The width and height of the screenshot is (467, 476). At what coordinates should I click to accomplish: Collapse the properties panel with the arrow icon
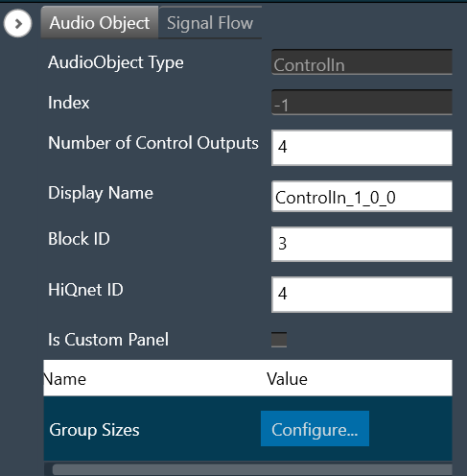tap(17, 23)
